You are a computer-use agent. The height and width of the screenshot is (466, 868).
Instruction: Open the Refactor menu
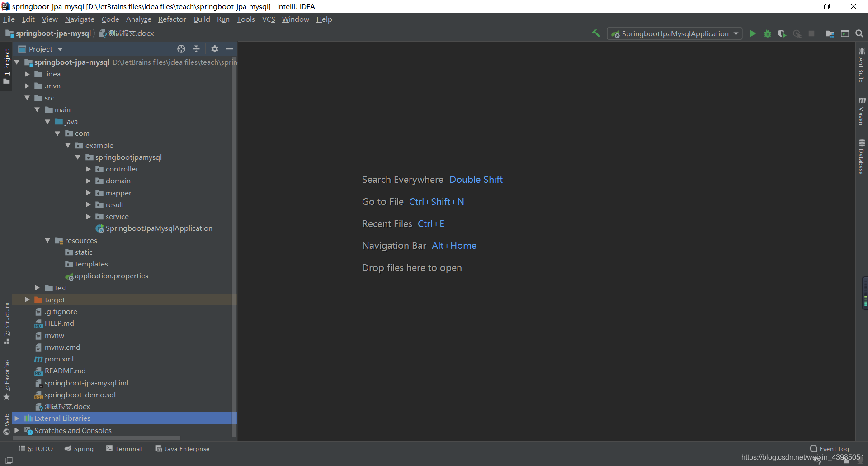(x=172, y=19)
